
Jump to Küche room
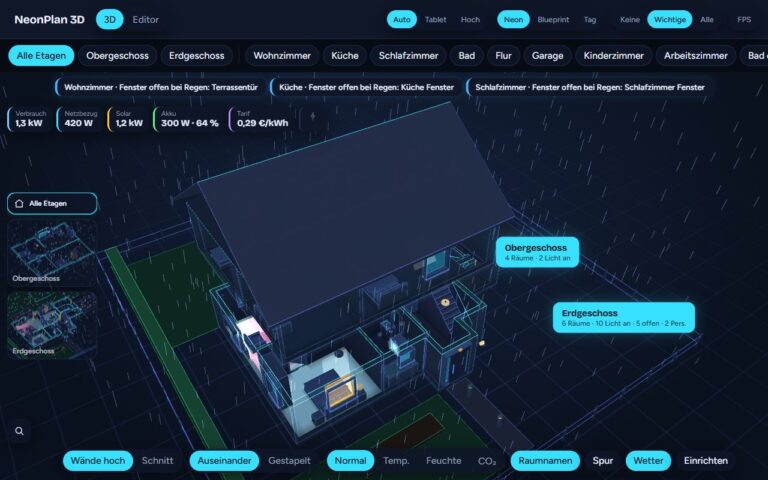344,56
